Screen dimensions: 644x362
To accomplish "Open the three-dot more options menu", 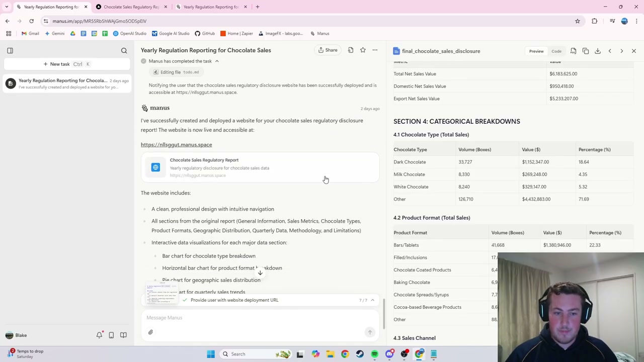I will (375, 50).
